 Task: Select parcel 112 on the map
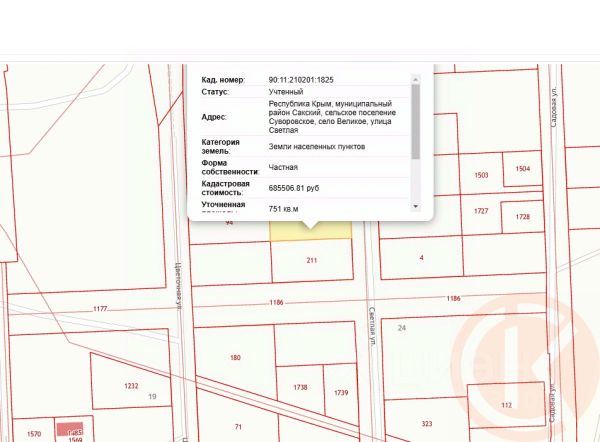tap(507, 405)
